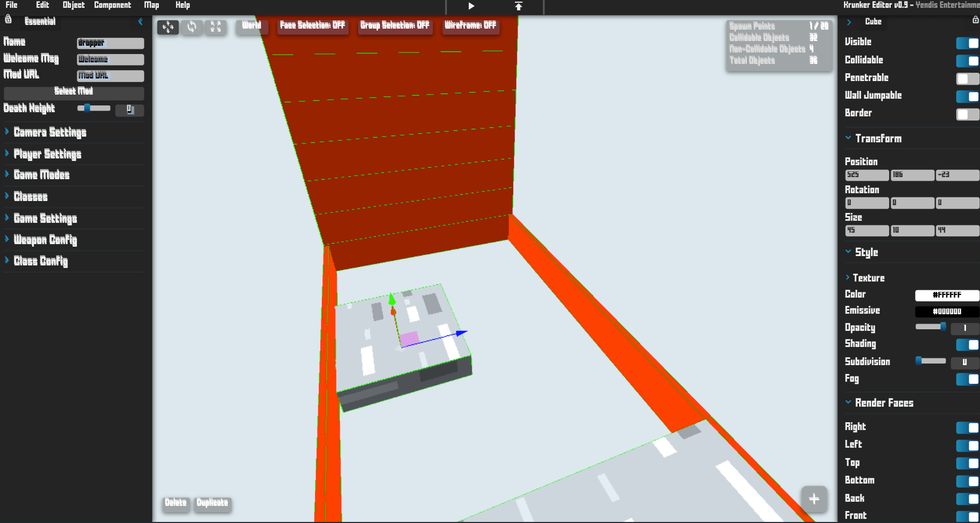Image resolution: width=980 pixels, height=523 pixels.
Task: Expand the Weapon Config section
Action: pyautogui.click(x=45, y=239)
